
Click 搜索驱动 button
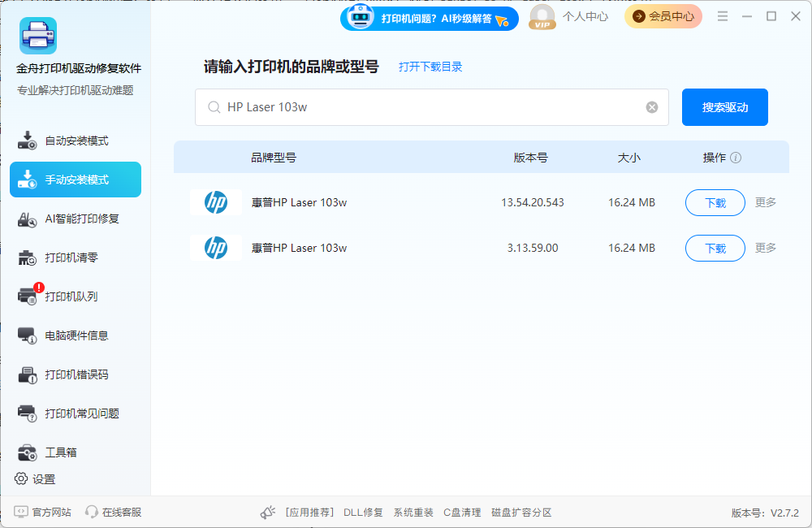point(725,107)
